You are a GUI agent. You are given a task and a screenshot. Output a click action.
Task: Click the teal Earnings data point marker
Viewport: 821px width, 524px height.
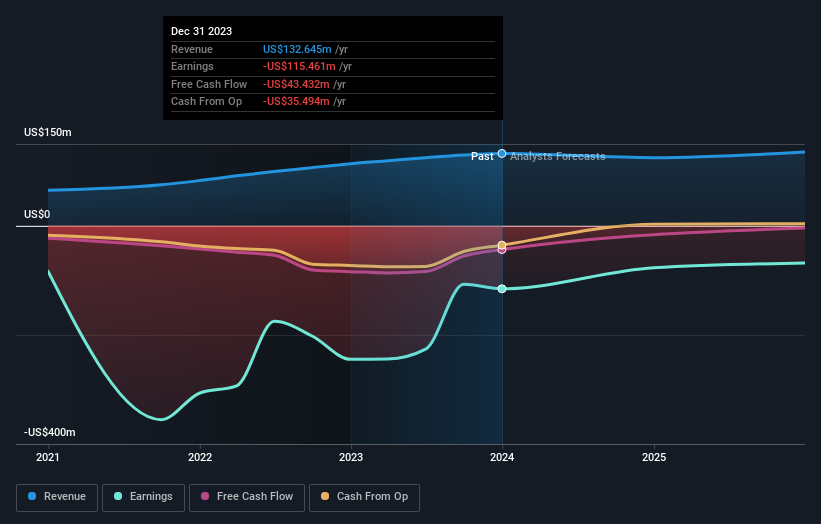tap(502, 289)
